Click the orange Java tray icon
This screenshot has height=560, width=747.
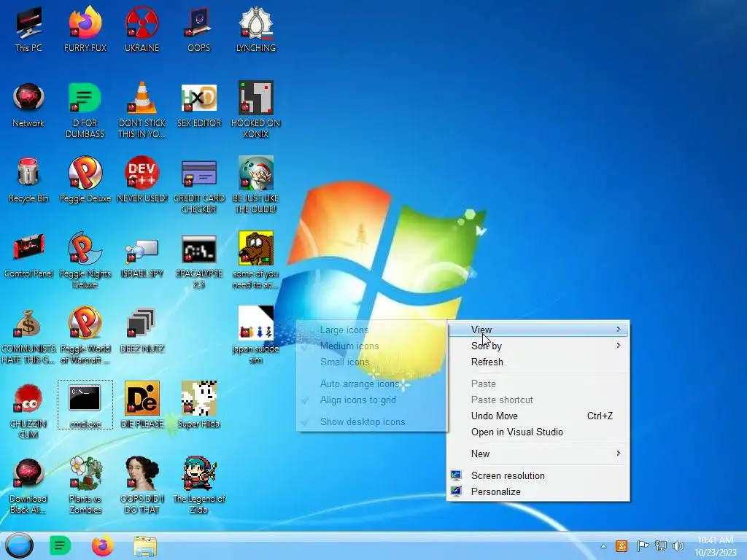pyautogui.click(x=622, y=545)
